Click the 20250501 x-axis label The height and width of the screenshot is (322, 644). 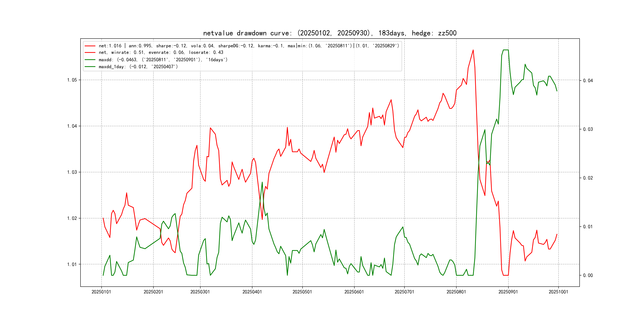[302, 292]
